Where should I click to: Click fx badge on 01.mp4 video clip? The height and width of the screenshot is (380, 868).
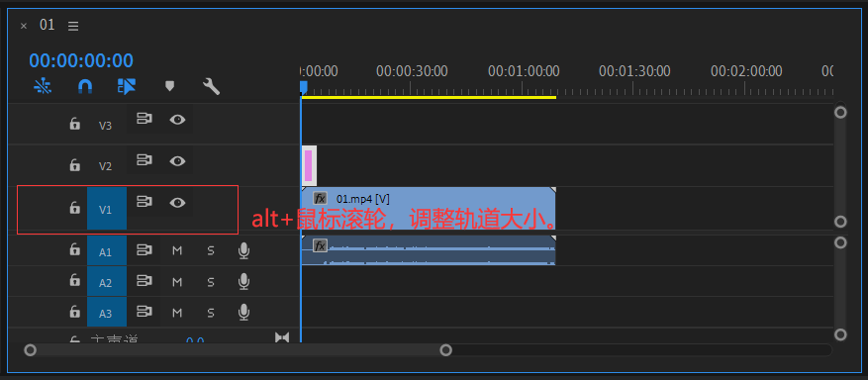(x=320, y=198)
